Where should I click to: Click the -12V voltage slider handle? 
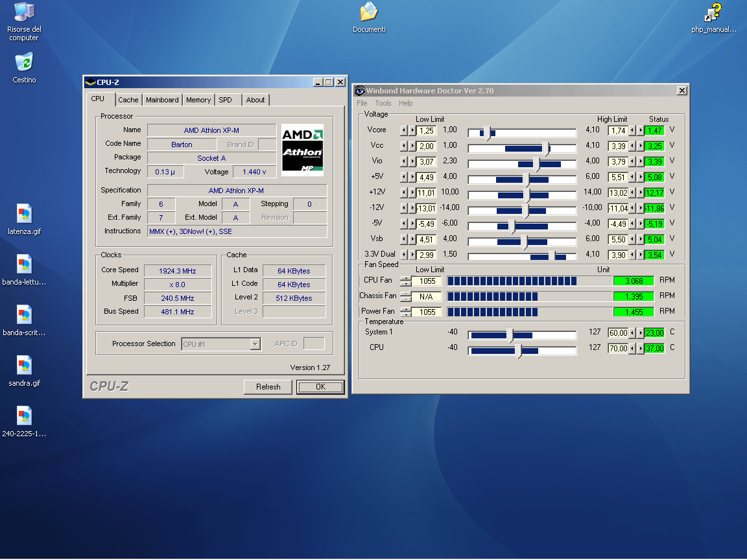(525, 211)
